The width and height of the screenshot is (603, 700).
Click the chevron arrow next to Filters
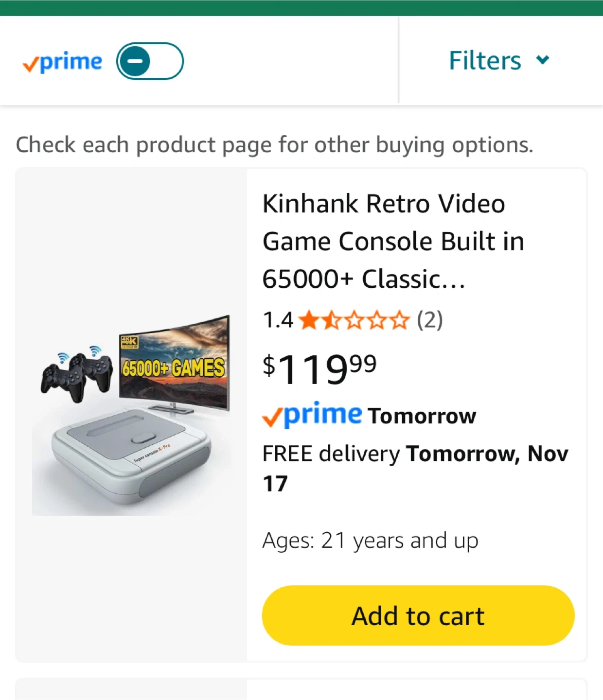(543, 60)
